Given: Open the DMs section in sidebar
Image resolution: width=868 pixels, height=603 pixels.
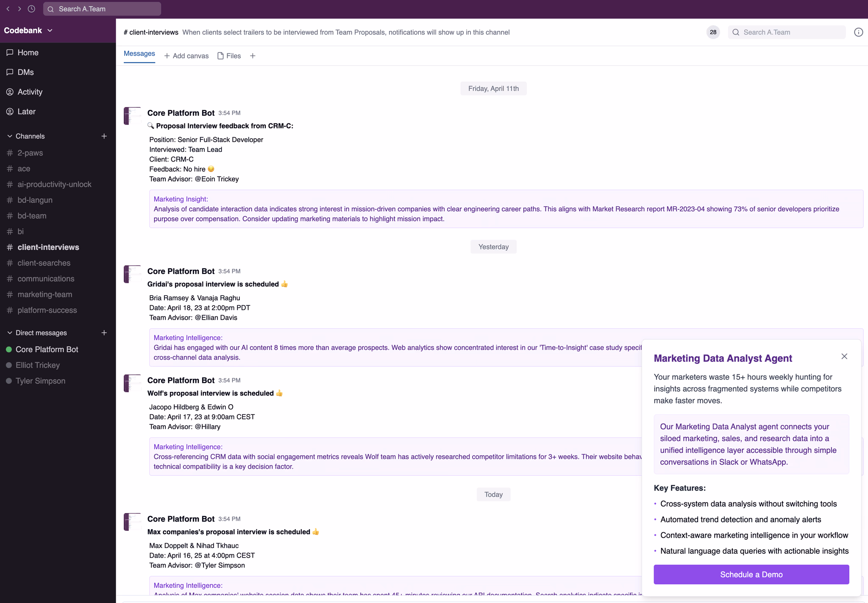Looking at the screenshot, I should tap(25, 72).
